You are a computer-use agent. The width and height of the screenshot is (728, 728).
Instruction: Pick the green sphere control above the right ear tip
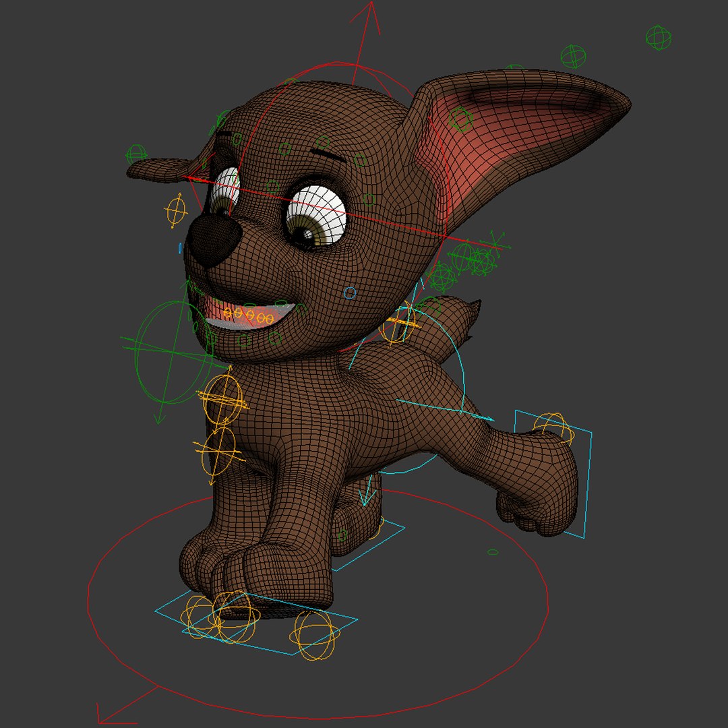point(573,56)
